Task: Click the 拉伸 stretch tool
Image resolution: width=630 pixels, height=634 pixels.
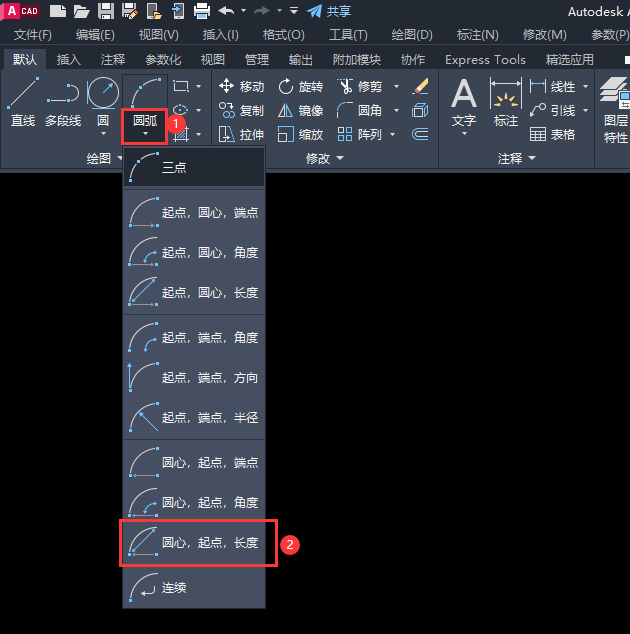Action: point(241,134)
